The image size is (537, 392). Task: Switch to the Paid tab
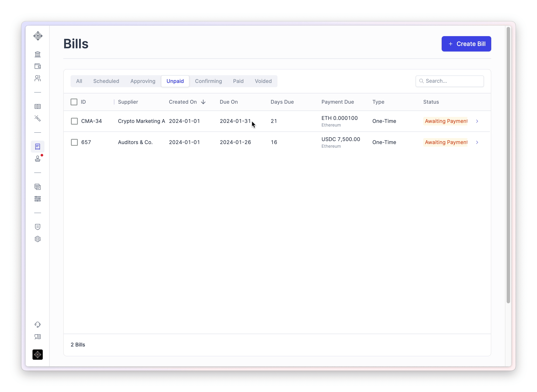click(238, 81)
